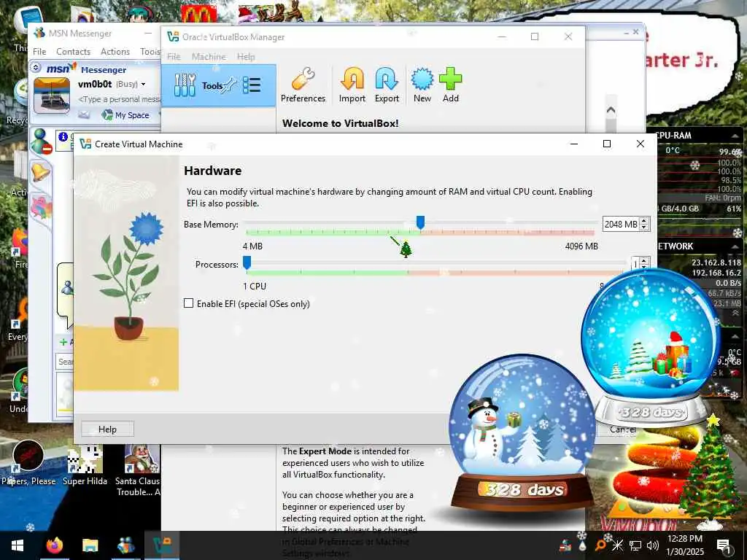Viewport: 747px width, 560px height.
Task: Open network status tray icon
Action: 635,545
